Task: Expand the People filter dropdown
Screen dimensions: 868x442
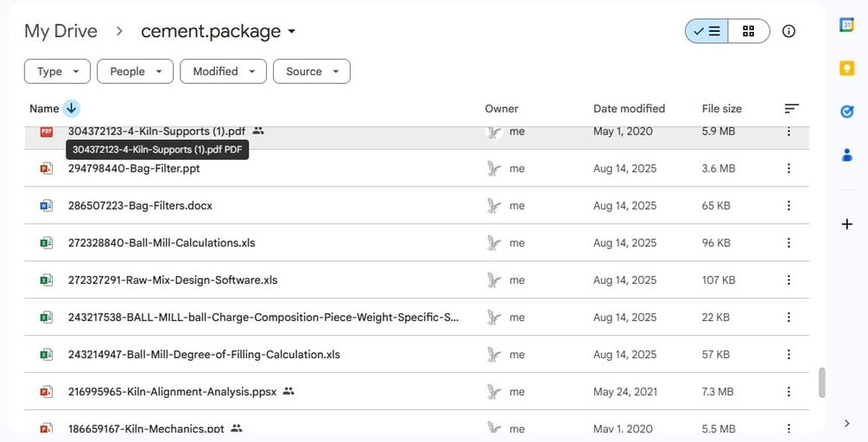Action: [135, 72]
